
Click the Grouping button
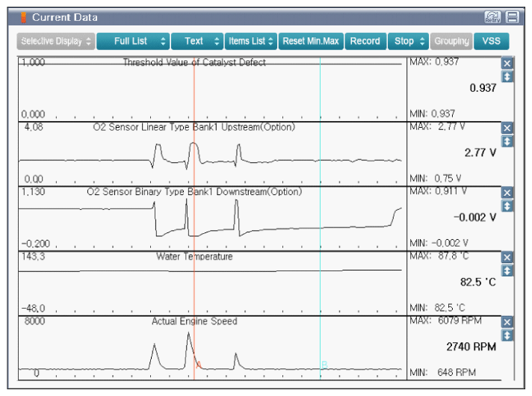coord(451,41)
